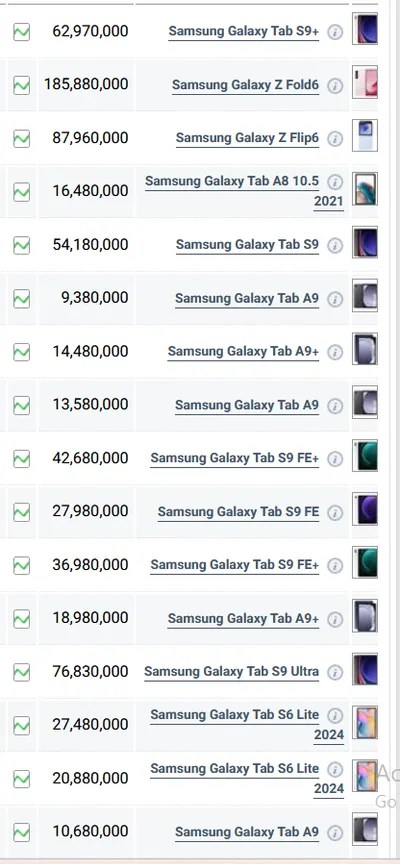Click the Galaxy Z Flip6 product thumbnail
Screen dimensions: 400x864
click(x=365, y=136)
